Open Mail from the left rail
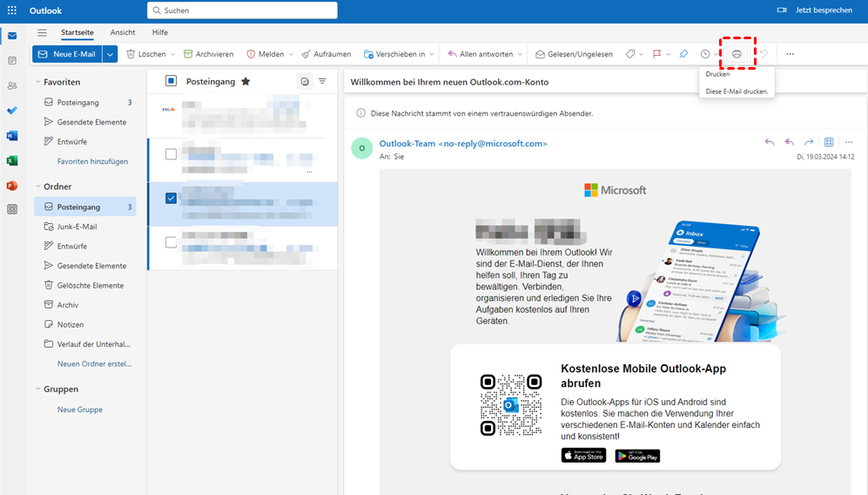 click(12, 36)
